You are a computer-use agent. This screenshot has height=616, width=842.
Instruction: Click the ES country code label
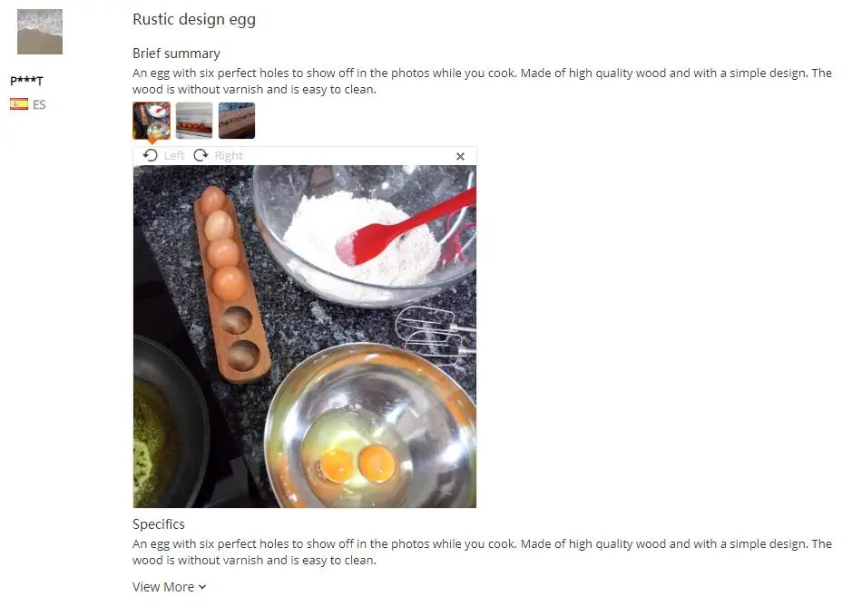click(x=39, y=104)
